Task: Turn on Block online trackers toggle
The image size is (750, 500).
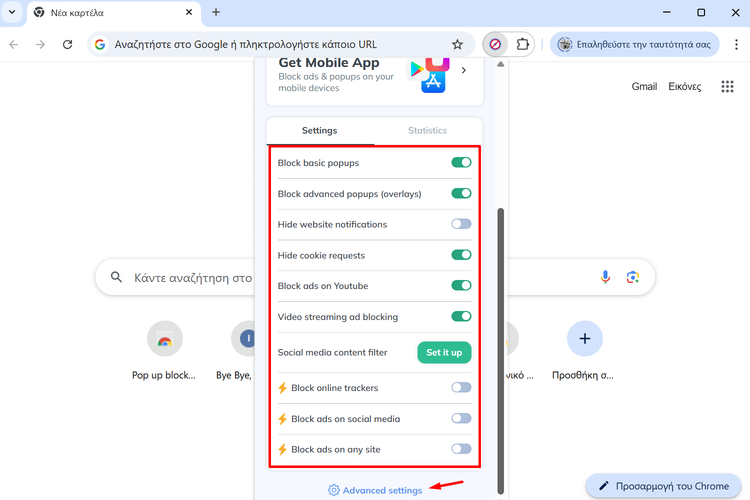Action: (x=461, y=388)
